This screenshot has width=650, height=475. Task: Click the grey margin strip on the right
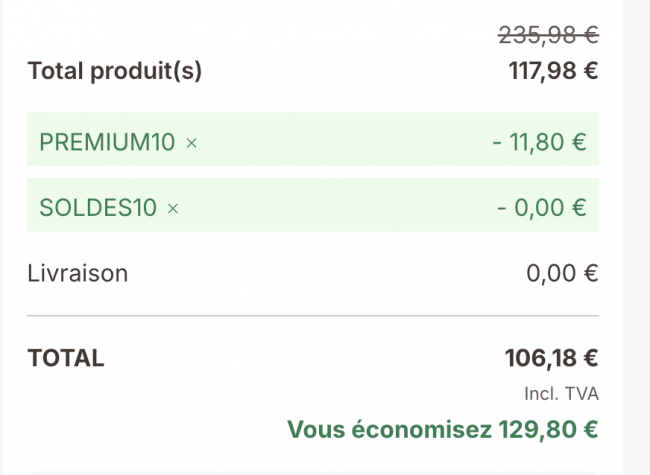pyautogui.click(x=636, y=238)
